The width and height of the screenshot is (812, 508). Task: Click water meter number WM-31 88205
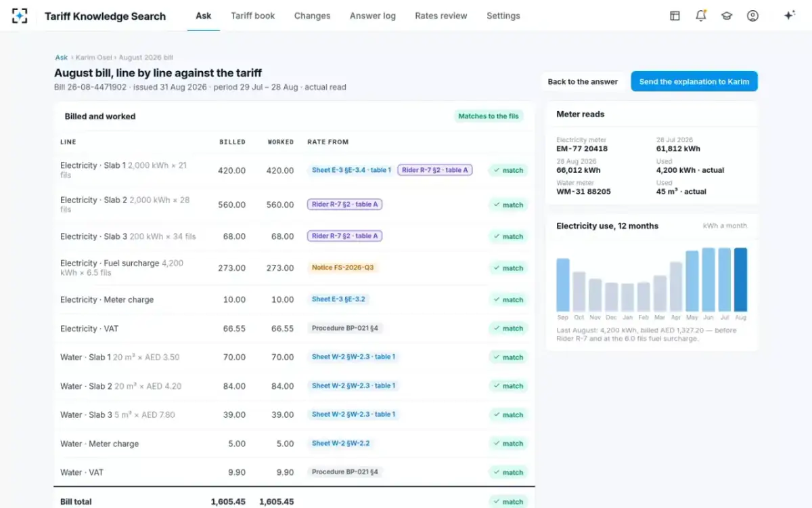583,192
